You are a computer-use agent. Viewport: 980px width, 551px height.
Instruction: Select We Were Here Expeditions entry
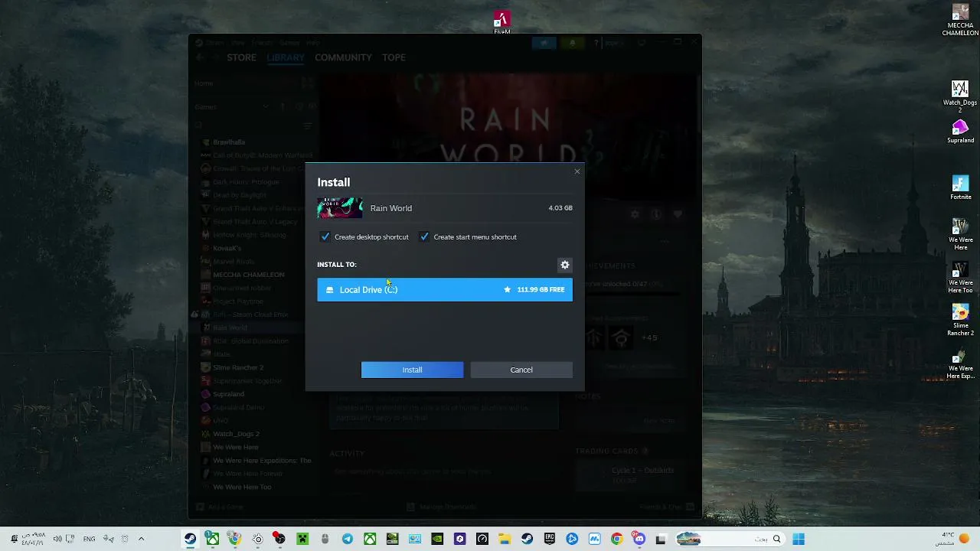point(262,461)
